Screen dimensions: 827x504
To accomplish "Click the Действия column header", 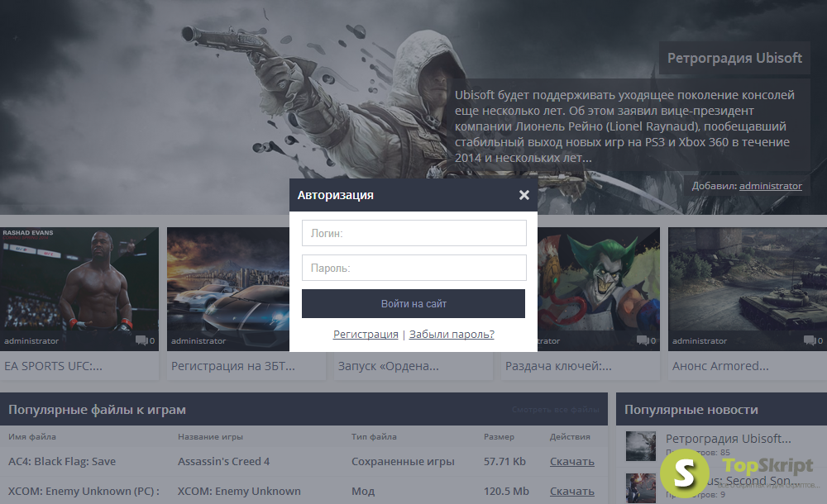I will click(x=570, y=436).
